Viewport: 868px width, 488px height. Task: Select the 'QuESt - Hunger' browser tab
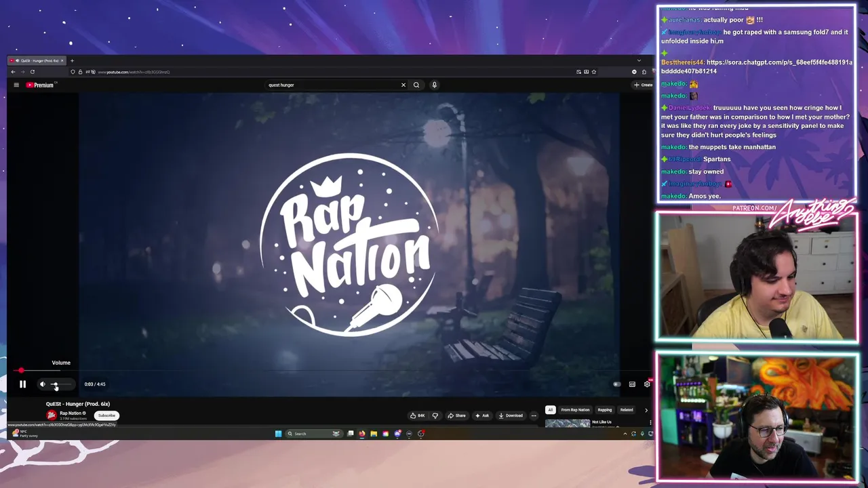click(x=37, y=61)
